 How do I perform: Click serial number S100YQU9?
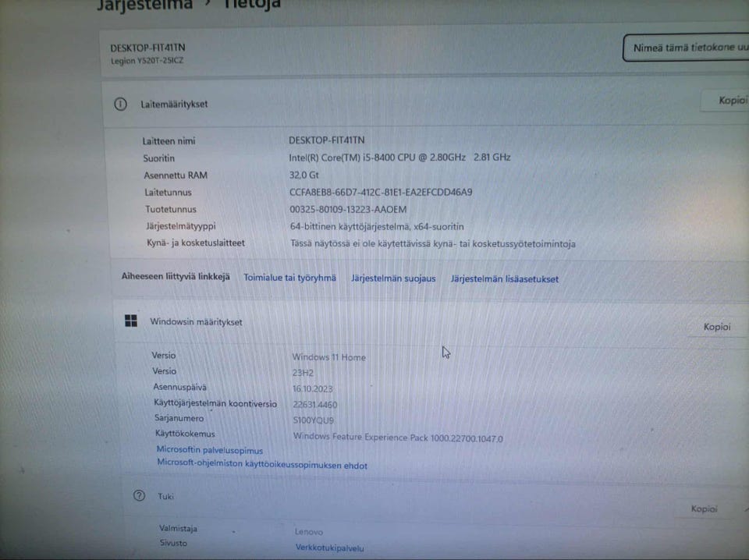[314, 420]
